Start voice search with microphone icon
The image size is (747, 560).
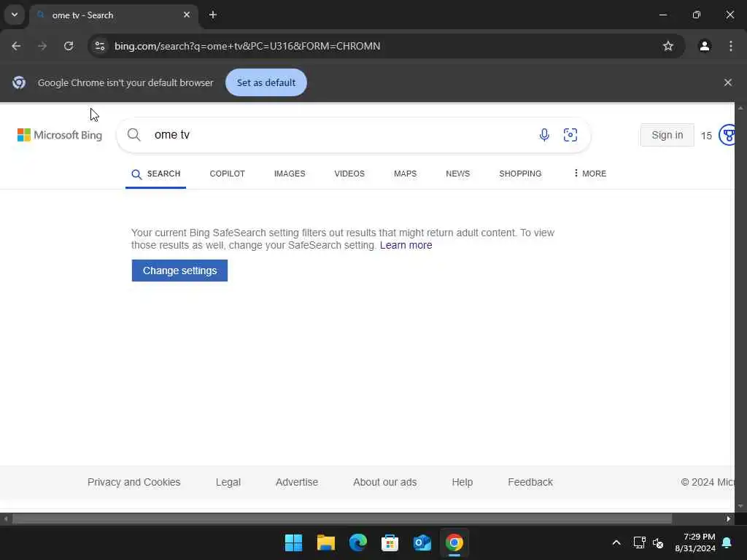[x=544, y=135]
